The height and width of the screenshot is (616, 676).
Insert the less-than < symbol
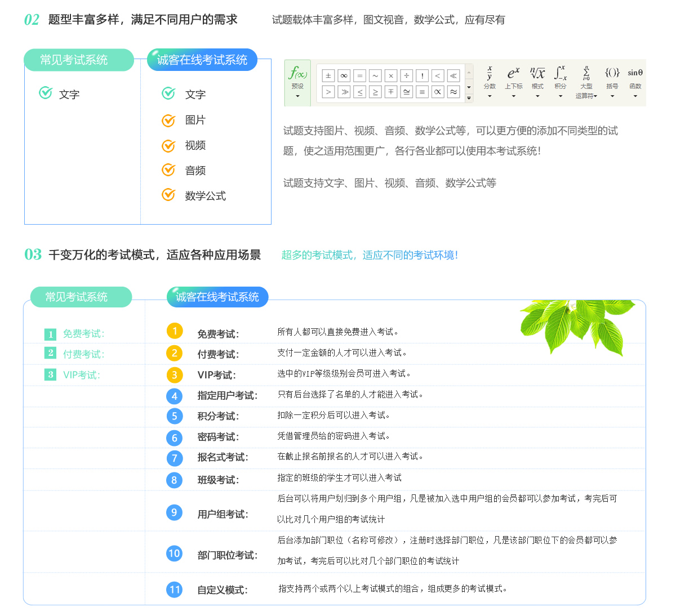pyautogui.click(x=438, y=75)
